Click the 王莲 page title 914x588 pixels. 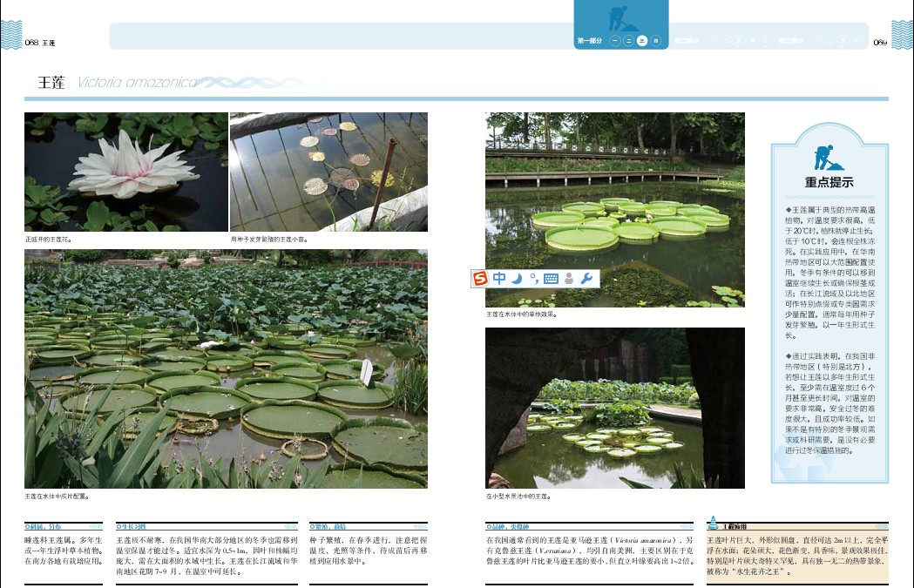click(51, 83)
